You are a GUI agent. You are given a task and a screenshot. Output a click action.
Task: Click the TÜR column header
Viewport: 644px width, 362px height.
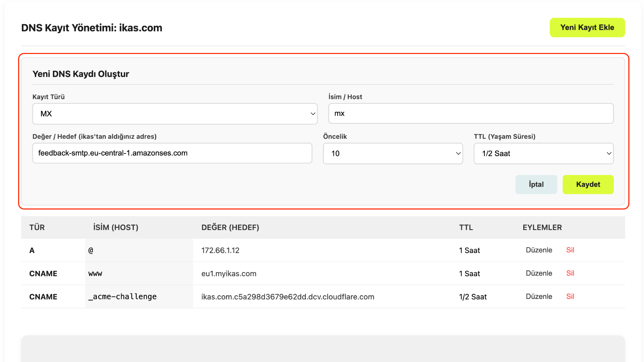click(x=37, y=227)
